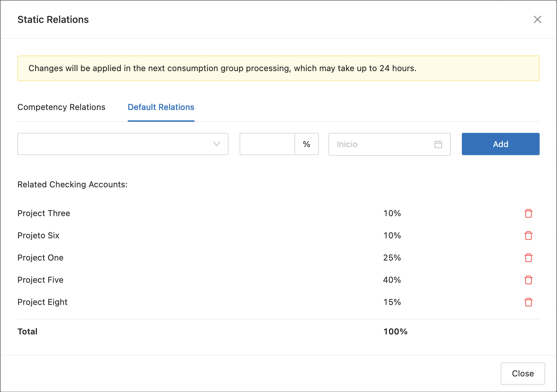The height and width of the screenshot is (392, 557).
Task: Click trash icon for Project One
Action: point(528,258)
